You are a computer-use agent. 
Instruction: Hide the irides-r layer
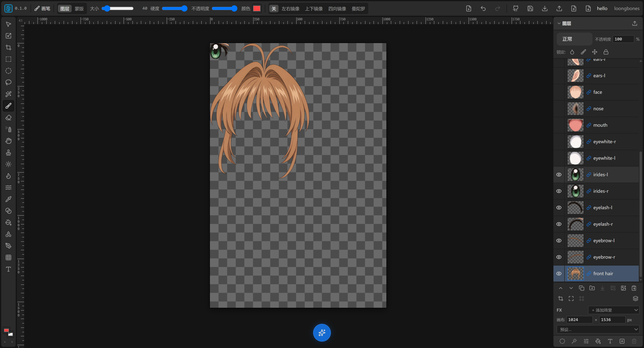[x=559, y=191]
